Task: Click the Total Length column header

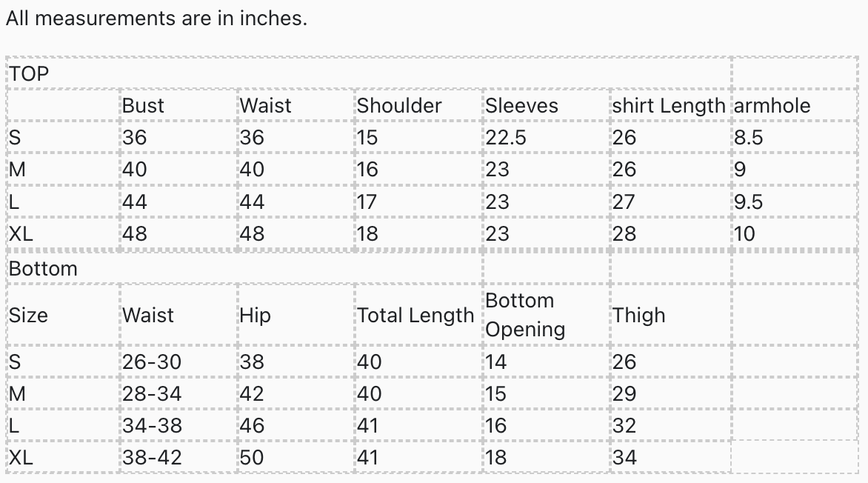Action: pos(415,316)
